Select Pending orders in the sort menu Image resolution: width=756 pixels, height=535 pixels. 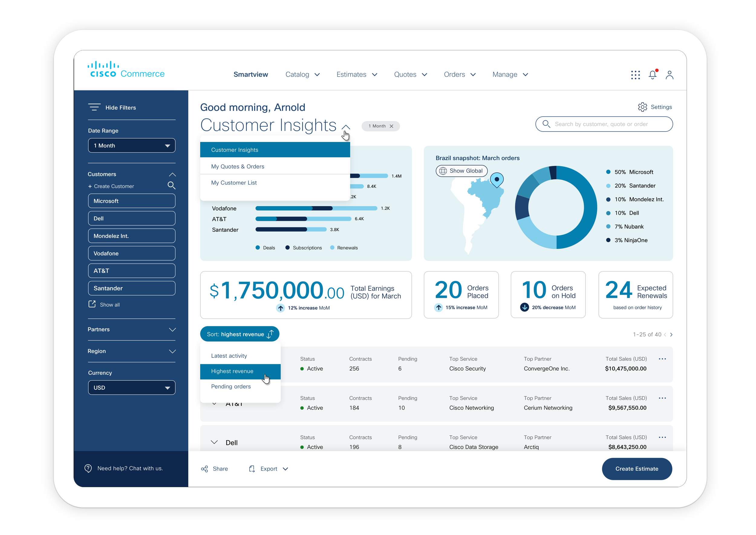231,386
